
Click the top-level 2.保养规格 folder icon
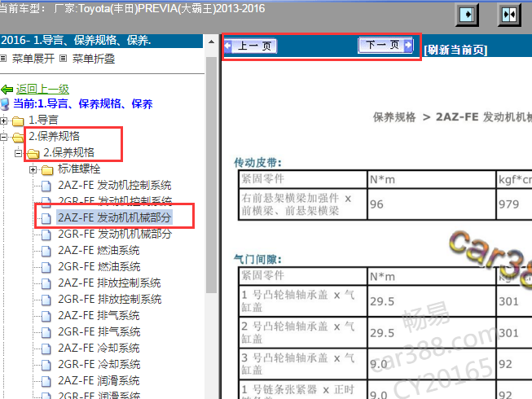click(18, 137)
